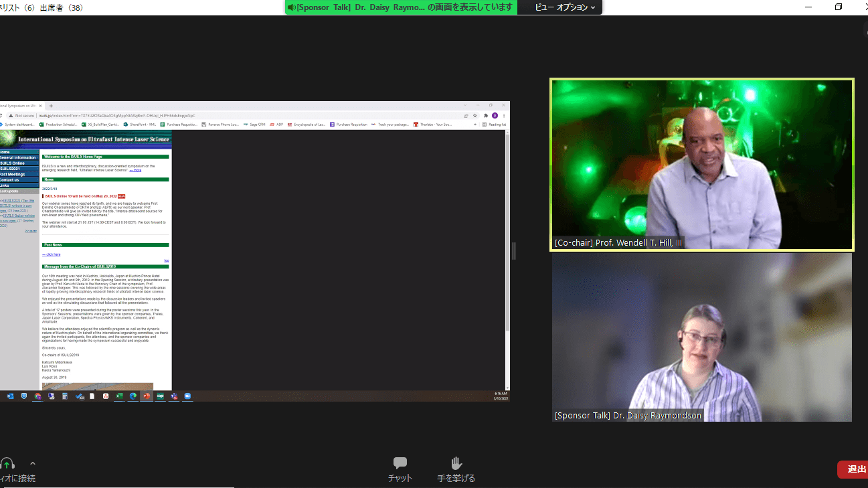The width and height of the screenshot is (868, 488).
Task: Select Prof. Wendell T. Hill video tile
Action: click(701, 165)
